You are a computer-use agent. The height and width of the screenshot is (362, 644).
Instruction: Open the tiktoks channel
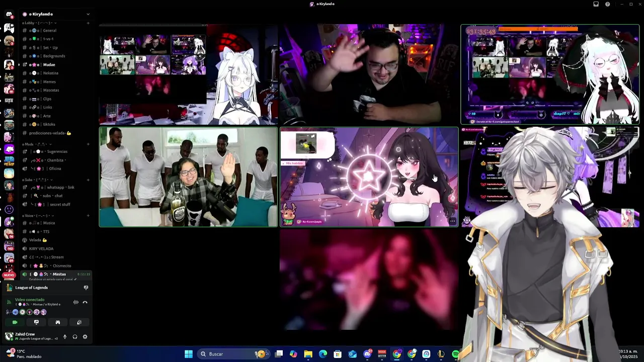coord(56,124)
